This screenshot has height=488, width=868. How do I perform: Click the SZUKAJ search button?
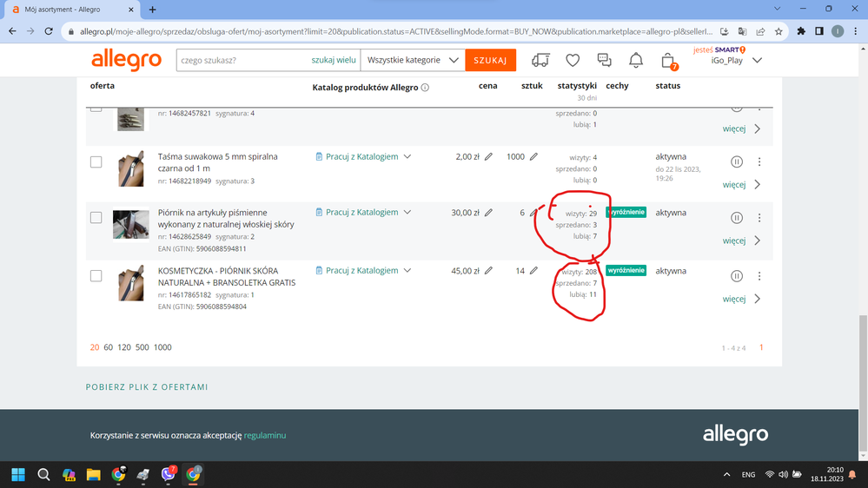pyautogui.click(x=490, y=60)
